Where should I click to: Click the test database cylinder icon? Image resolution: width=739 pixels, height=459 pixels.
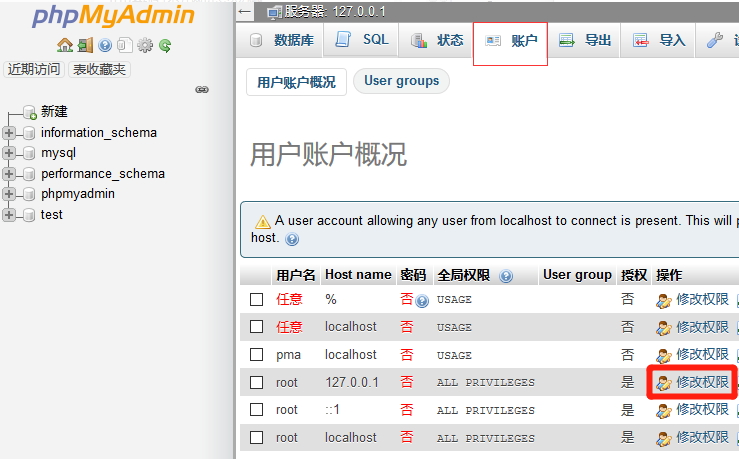29,215
